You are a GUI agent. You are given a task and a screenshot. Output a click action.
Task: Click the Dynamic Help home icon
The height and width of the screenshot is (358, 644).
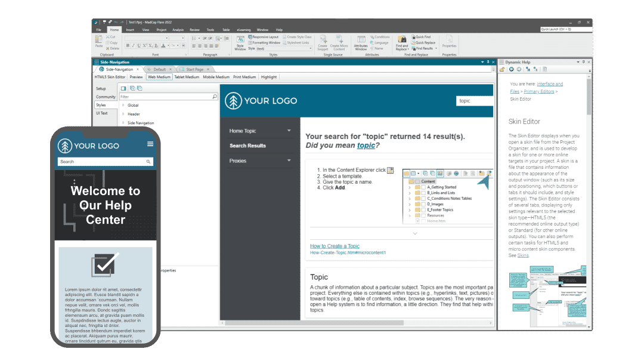pyautogui.click(x=503, y=69)
